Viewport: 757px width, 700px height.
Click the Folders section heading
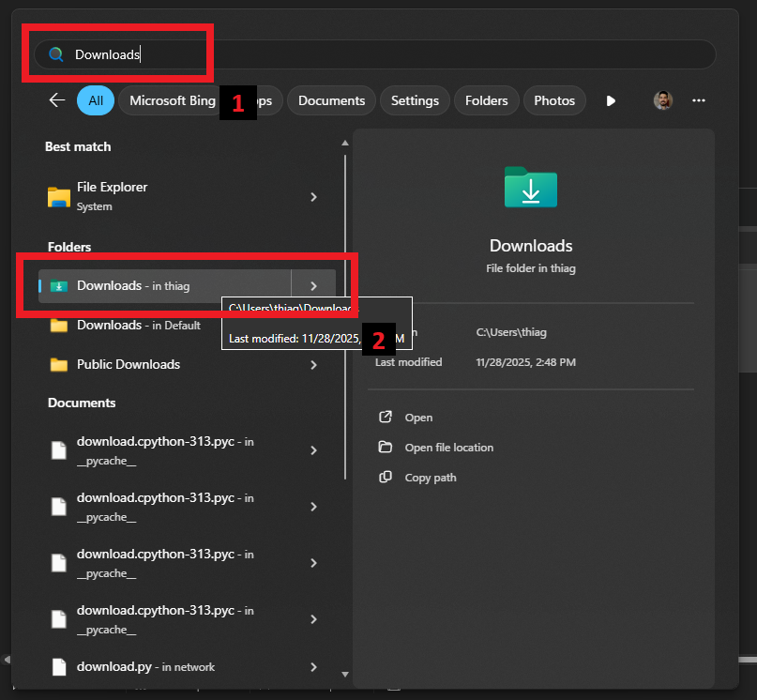(69, 247)
